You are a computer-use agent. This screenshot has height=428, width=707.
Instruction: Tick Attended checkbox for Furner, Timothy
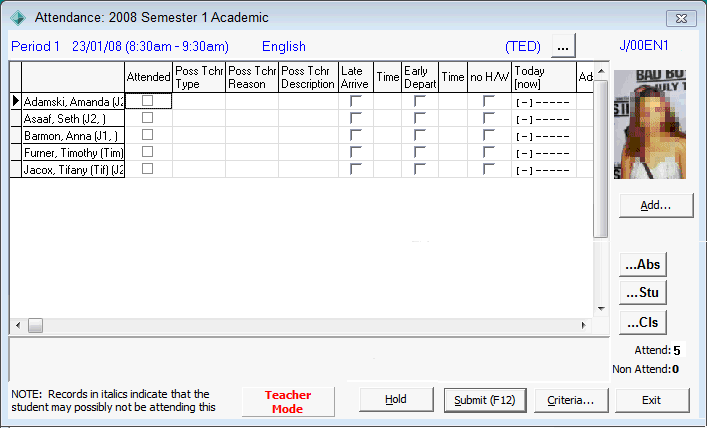147,152
